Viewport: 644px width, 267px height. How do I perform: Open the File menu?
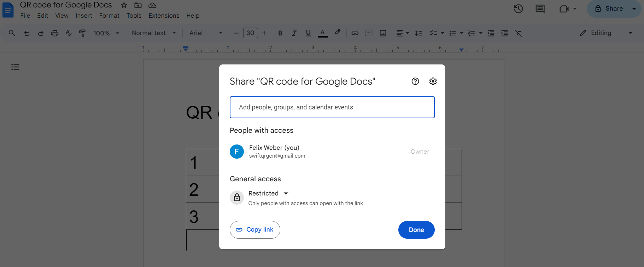click(x=25, y=16)
